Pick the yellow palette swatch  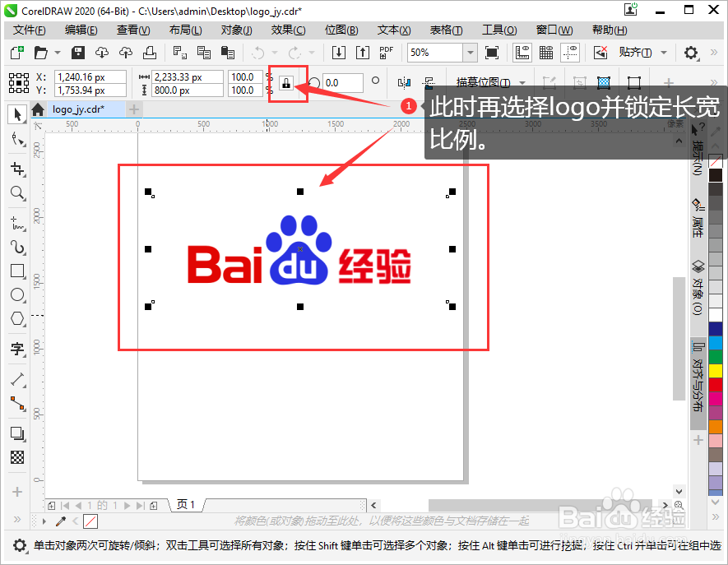[x=716, y=371]
